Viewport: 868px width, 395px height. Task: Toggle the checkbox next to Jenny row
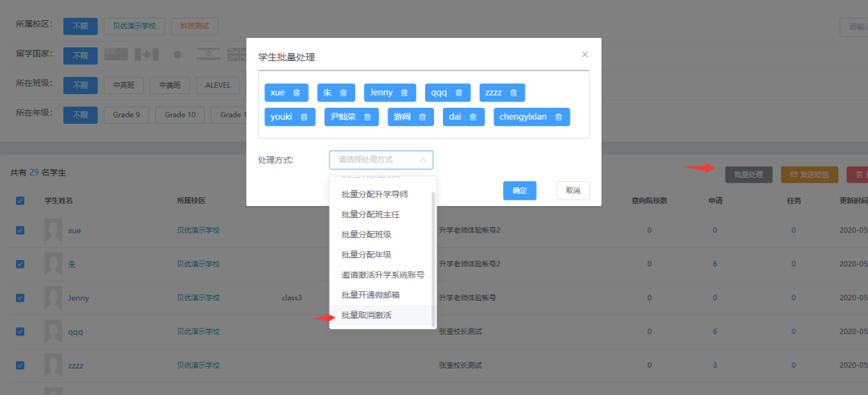[20, 298]
